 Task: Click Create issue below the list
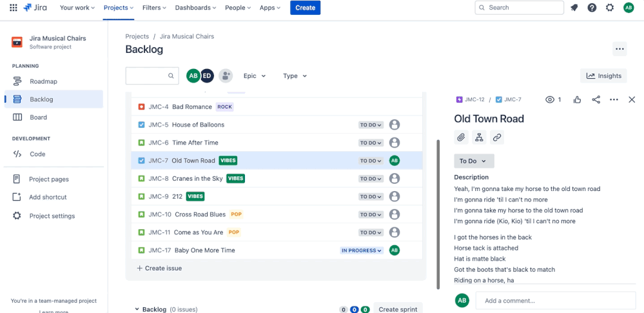click(x=159, y=268)
